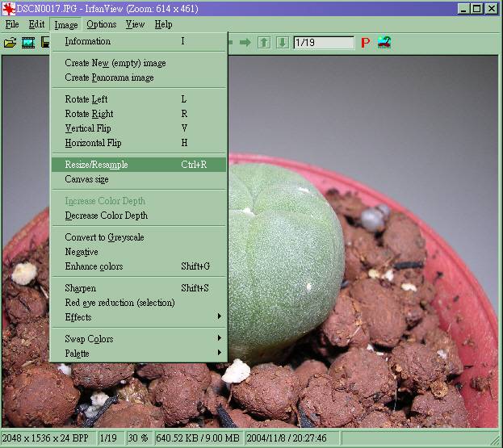Click the green down arrow toolbar icon
The height and width of the screenshot is (448, 503).
point(282,42)
